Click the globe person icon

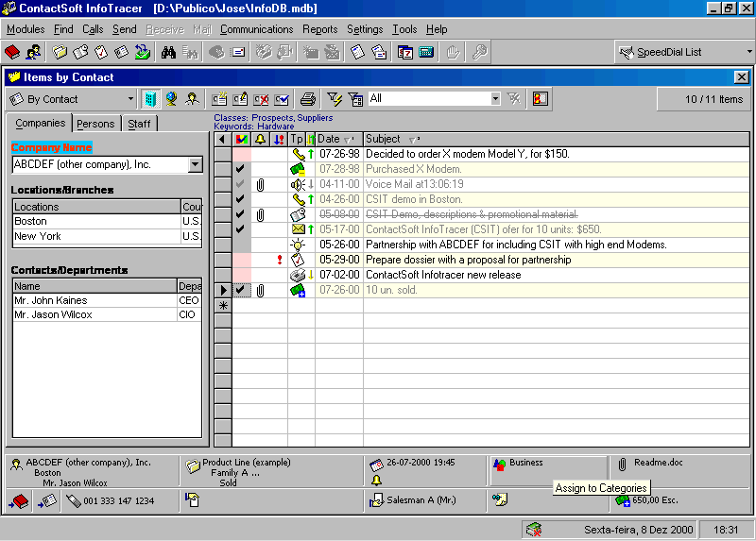(171, 99)
